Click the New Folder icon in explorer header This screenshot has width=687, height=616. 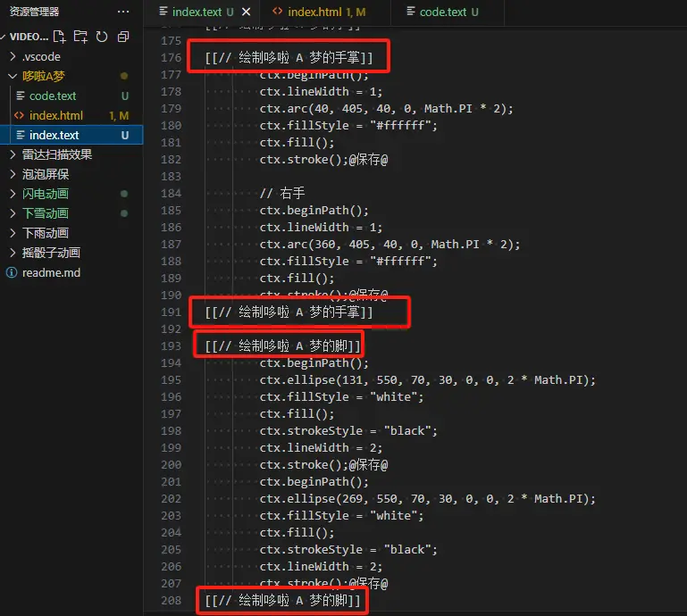click(80, 37)
